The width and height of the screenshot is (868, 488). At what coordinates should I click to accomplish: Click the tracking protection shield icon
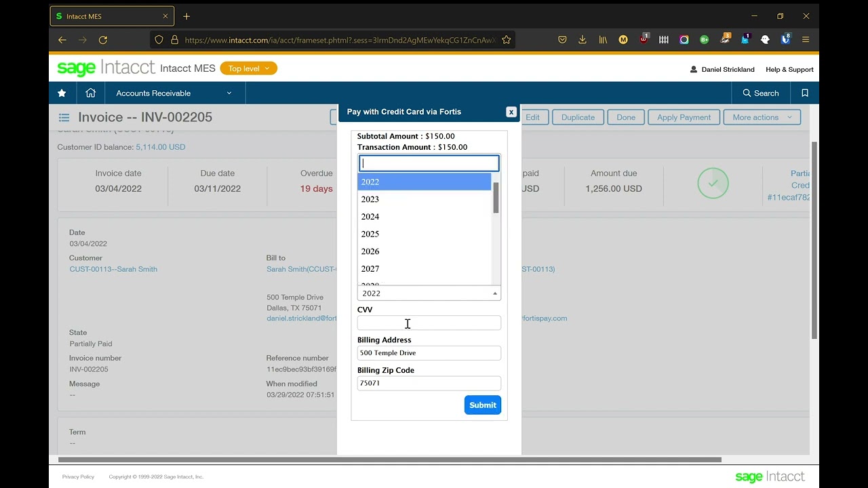(x=159, y=40)
